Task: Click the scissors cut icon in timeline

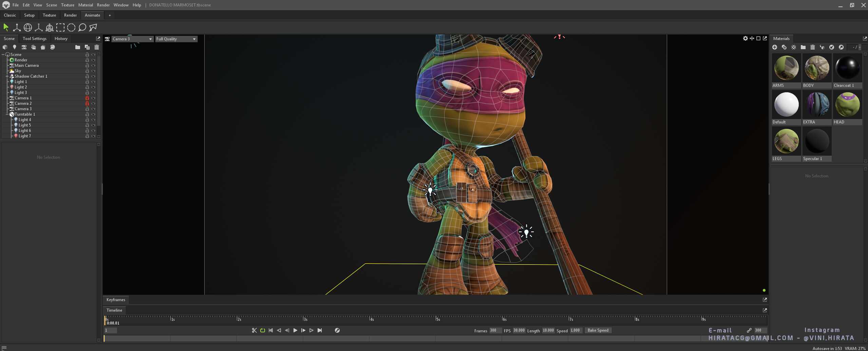Action: click(x=254, y=330)
